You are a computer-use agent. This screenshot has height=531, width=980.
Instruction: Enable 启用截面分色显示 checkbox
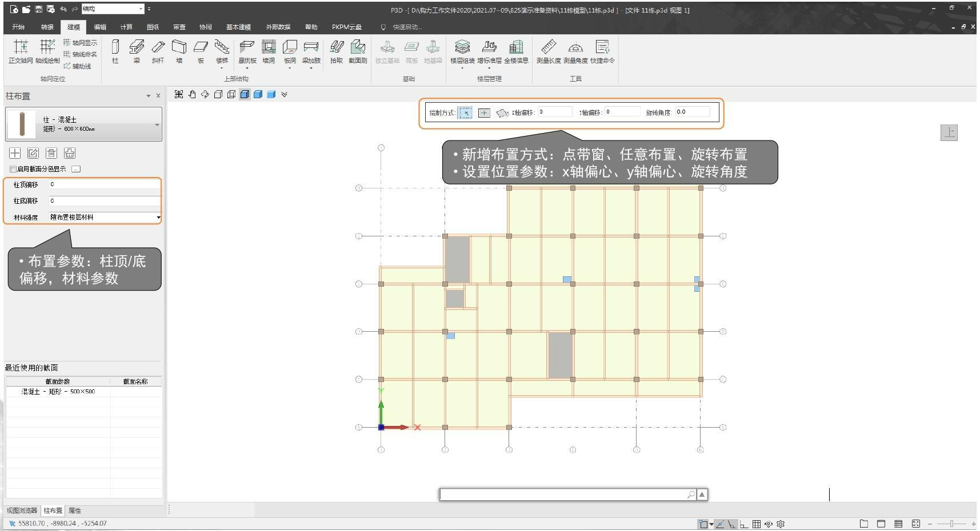[13, 169]
